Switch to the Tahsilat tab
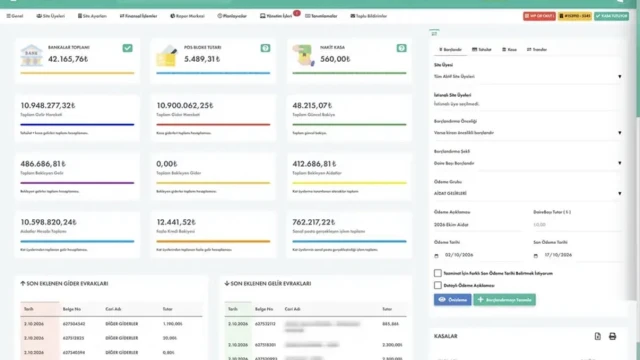This screenshot has width=640, height=360. pos(482,49)
